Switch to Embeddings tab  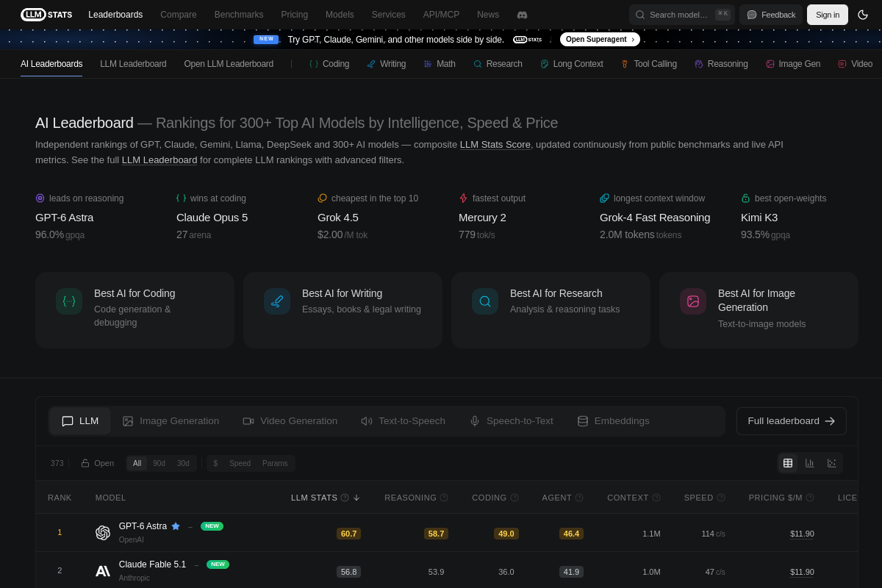(x=614, y=421)
